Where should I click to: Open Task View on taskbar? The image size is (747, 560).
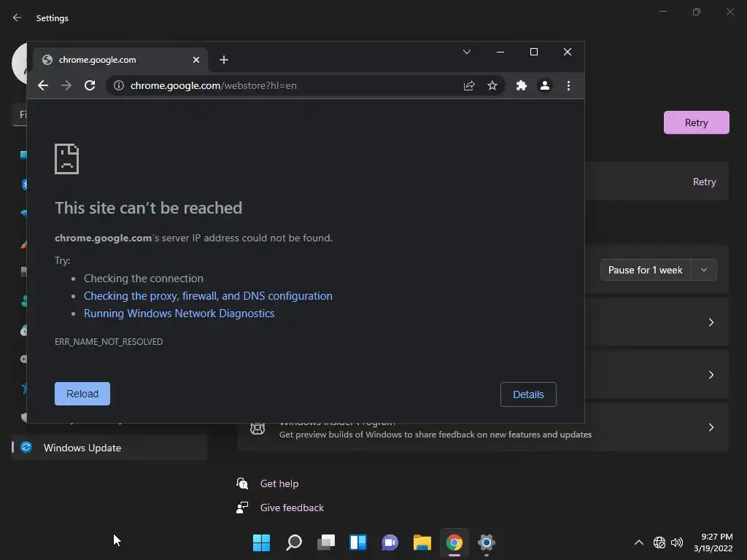(326, 542)
